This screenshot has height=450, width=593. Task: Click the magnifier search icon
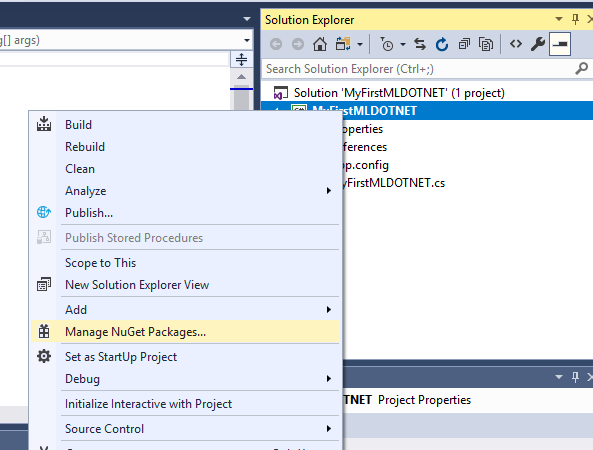pyautogui.click(x=582, y=68)
